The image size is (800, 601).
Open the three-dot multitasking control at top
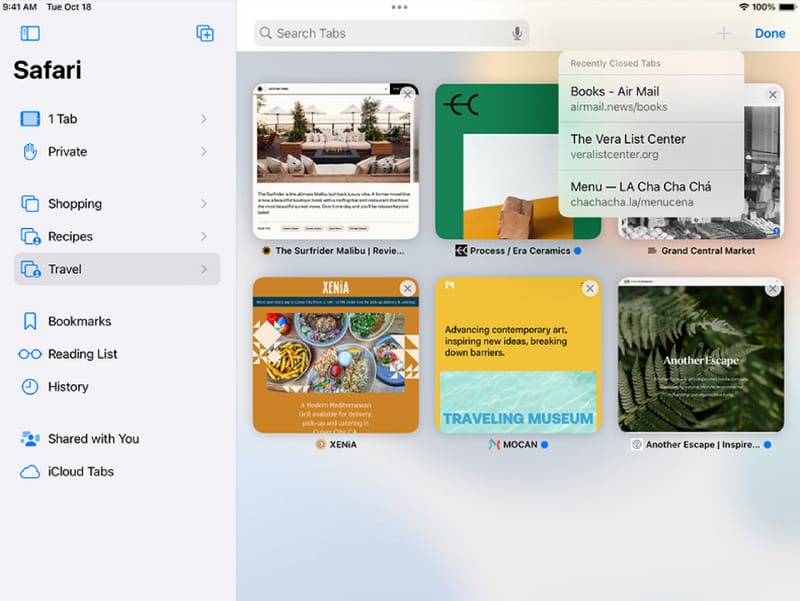(x=399, y=7)
